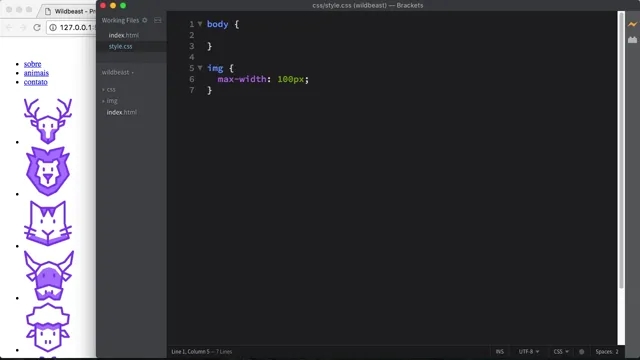Click the contato link
640x360 pixels.
pos(36,82)
